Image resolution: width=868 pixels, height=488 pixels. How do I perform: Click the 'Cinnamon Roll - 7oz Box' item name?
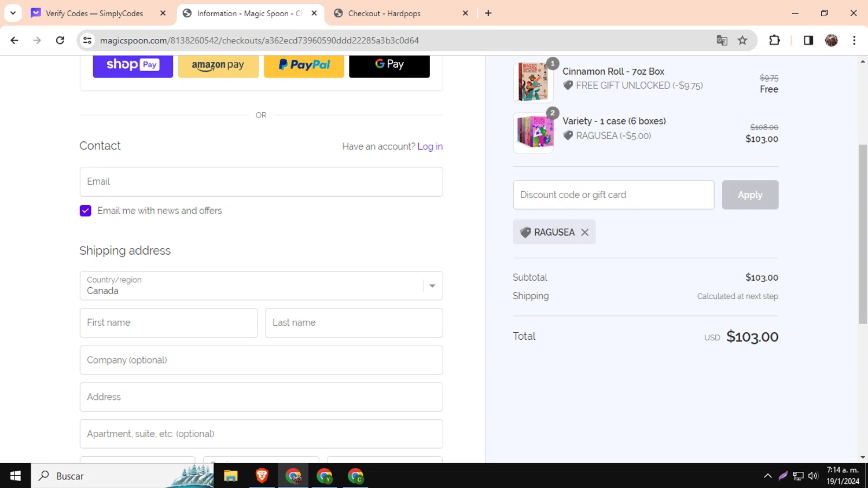pyautogui.click(x=613, y=72)
